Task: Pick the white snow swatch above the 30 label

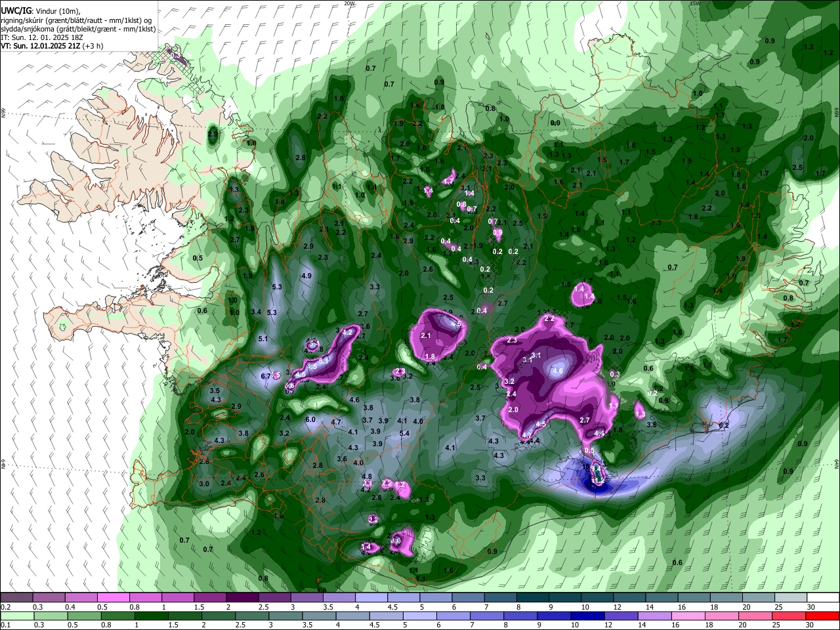Action: (822, 598)
